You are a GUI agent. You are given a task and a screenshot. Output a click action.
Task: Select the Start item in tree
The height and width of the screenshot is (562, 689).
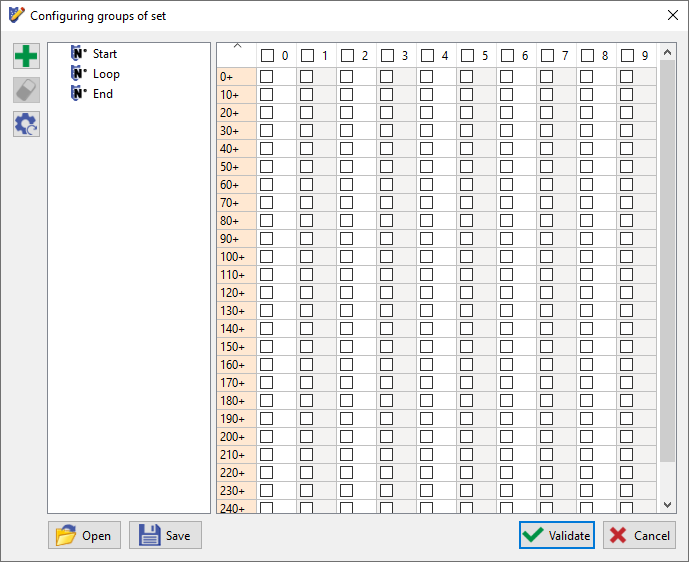(x=105, y=54)
